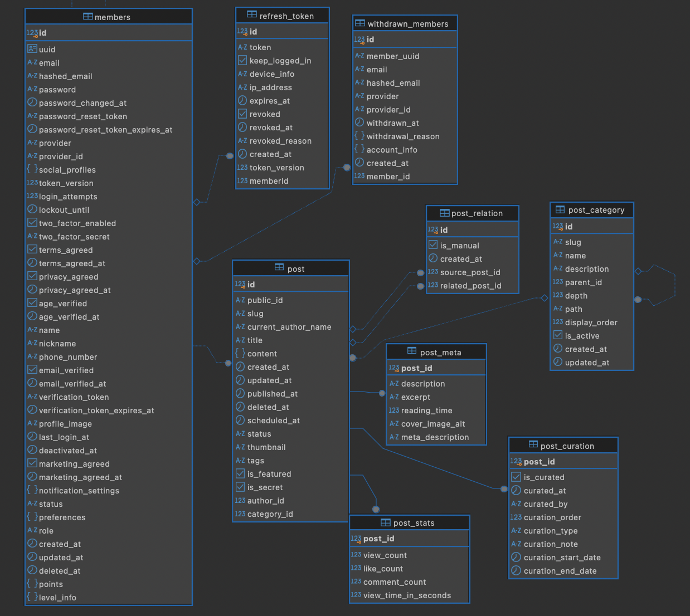Click the table icon in members header
Viewport: 690px width, 616px height.
[x=88, y=17]
